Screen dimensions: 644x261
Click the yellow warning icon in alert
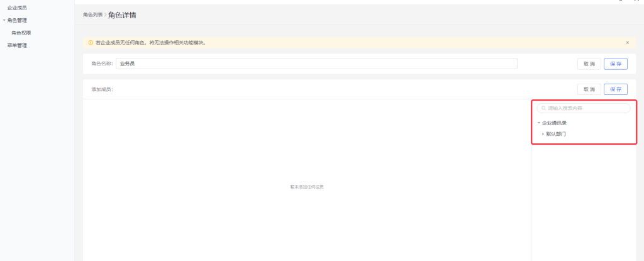coord(91,43)
